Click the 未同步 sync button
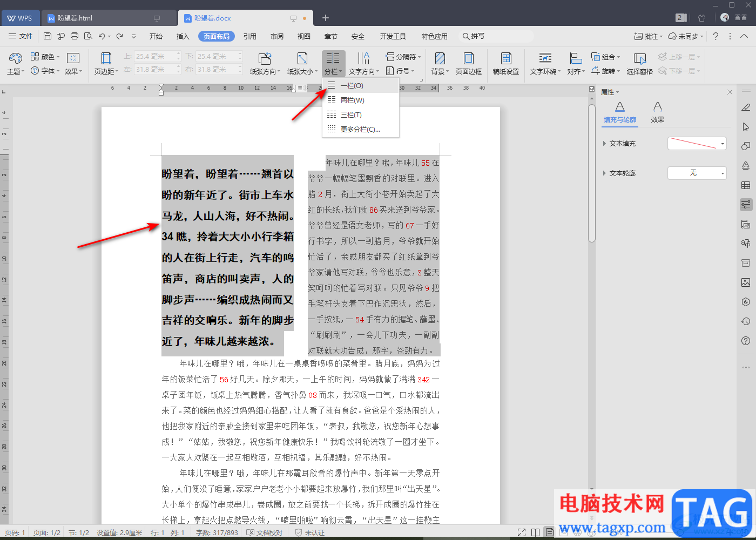The image size is (756, 540). [x=685, y=36]
